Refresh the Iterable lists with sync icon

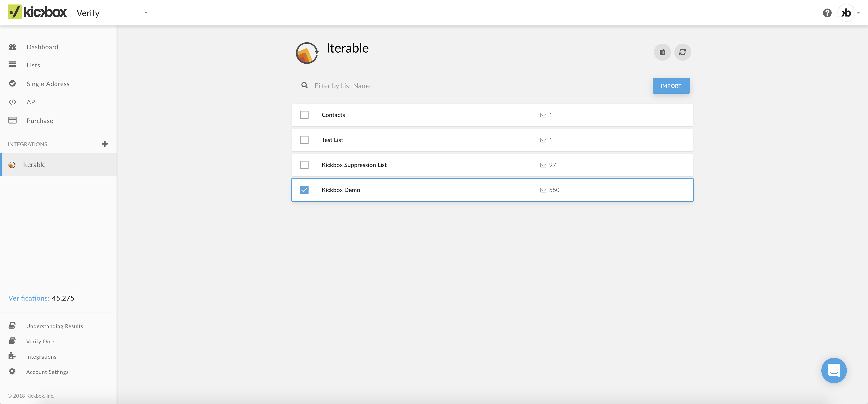[683, 52]
